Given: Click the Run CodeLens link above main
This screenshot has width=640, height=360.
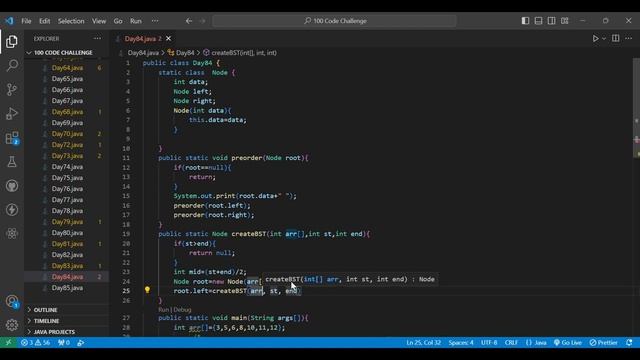Looking at the screenshot, I should (x=163, y=310).
